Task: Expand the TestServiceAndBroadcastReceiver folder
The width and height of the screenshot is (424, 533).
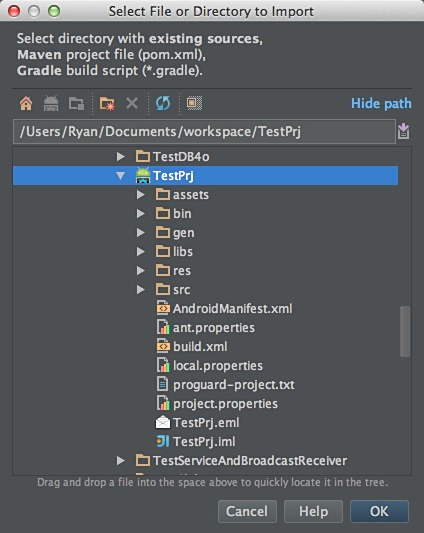Action: tap(120, 461)
